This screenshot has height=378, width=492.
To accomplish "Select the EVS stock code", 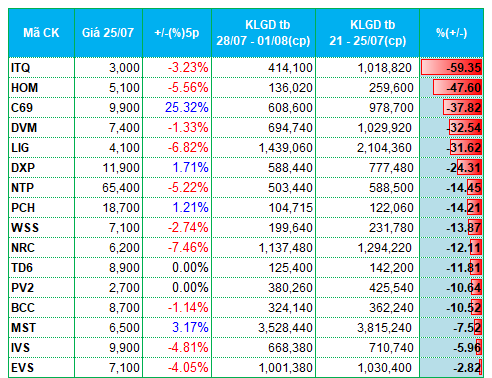I will [22, 368].
